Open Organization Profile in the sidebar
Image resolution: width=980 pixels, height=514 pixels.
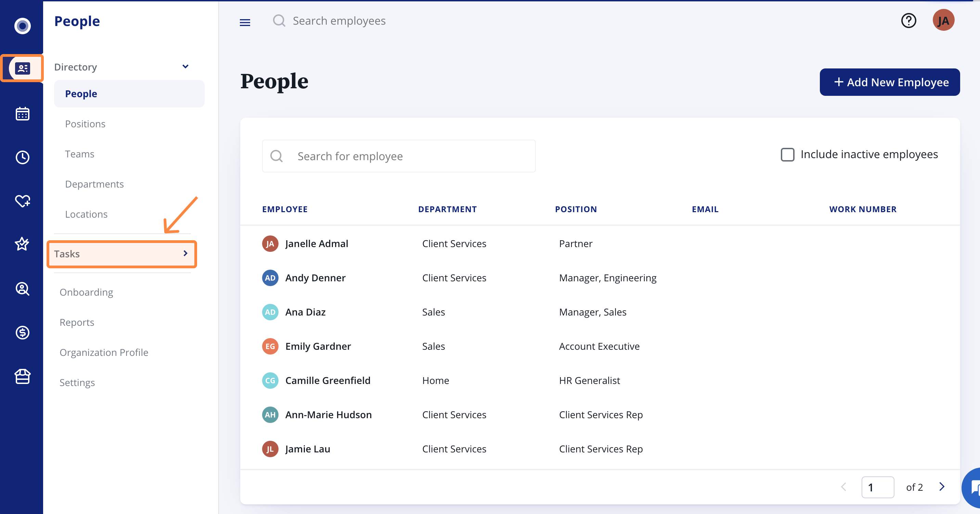click(x=104, y=352)
